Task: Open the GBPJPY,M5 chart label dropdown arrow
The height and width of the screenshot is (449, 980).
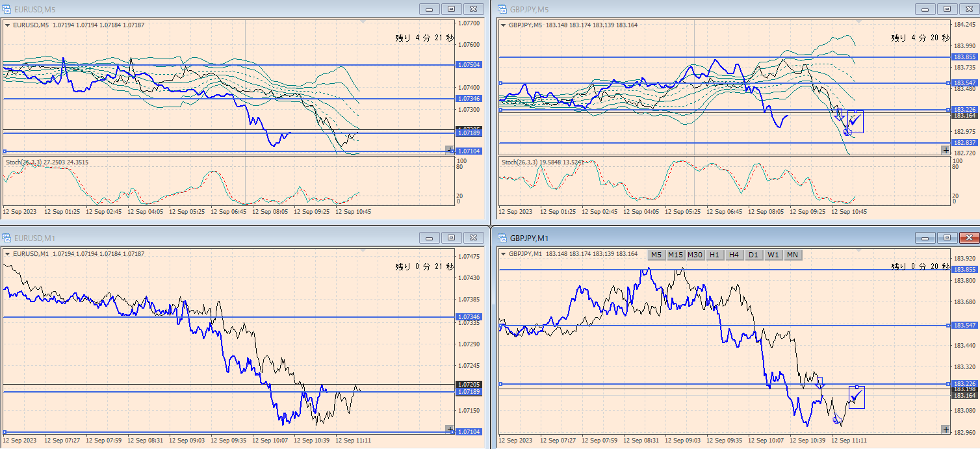Action: [503, 25]
